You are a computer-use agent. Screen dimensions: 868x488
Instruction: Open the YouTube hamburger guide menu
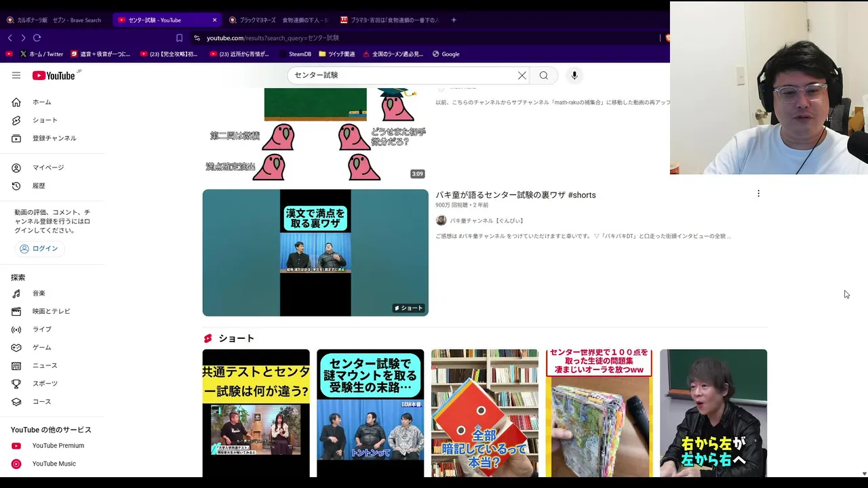point(16,75)
